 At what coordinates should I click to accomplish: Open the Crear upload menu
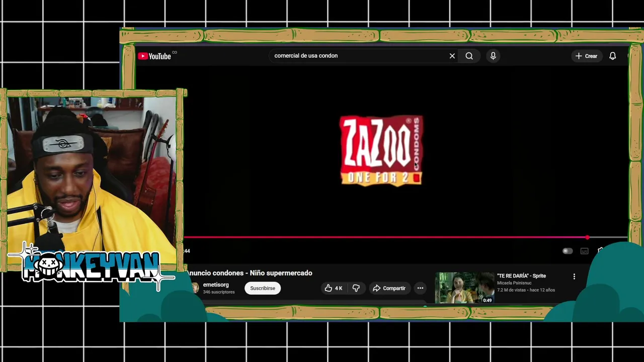click(586, 56)
